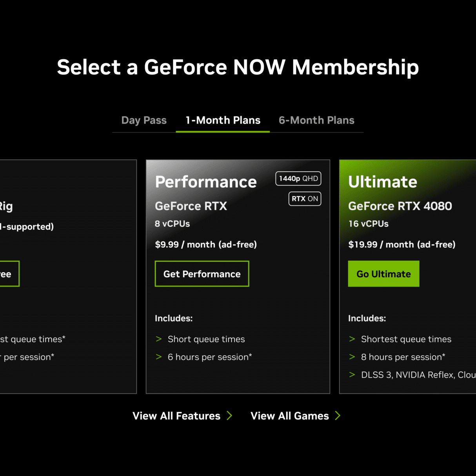
Task: Select the 1-Month Plans tab
Action: [x=223, y=120]
